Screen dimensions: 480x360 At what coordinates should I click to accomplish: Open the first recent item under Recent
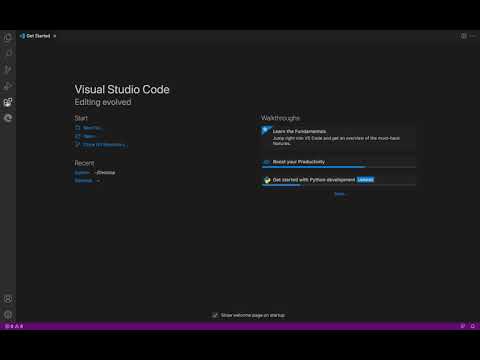coord(82,173)
